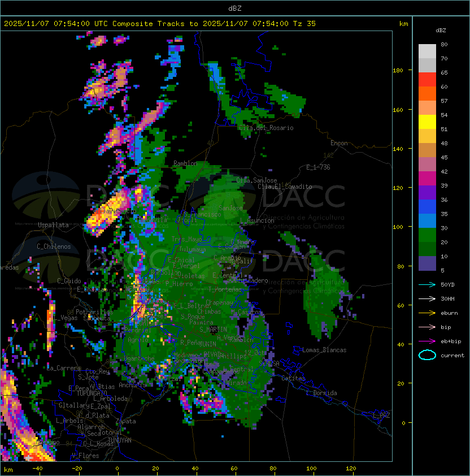Click the Zapata map label

click(x=125, y=421)
